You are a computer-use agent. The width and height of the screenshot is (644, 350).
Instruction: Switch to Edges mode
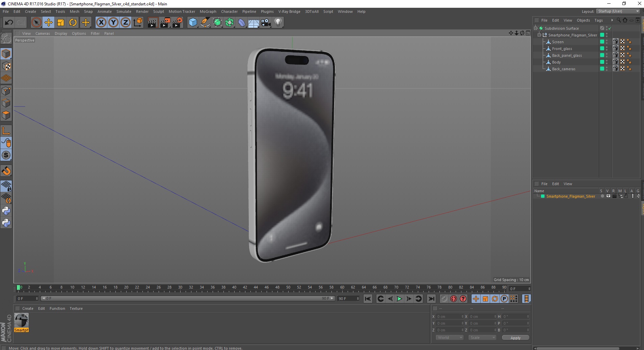coord(6,103)
